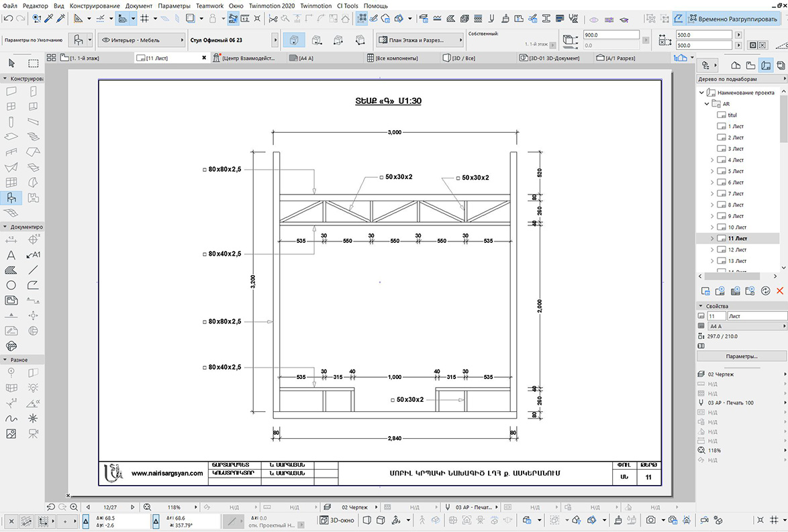
Task: Select the Spline tool
Action: coord(11,419)
